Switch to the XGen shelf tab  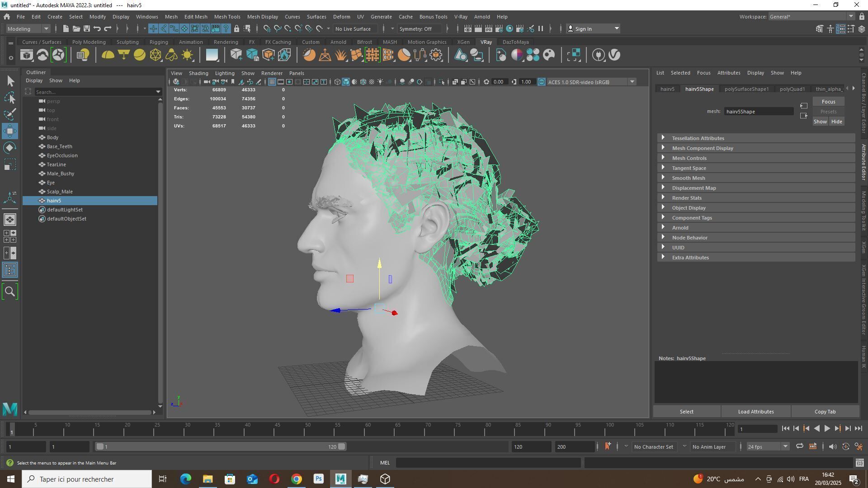coord(463,42)
